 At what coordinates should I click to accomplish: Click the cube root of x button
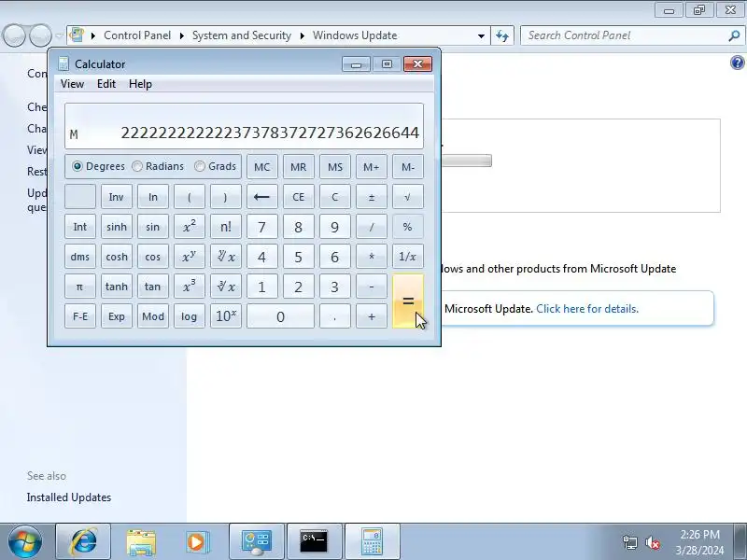pos(226,287)
